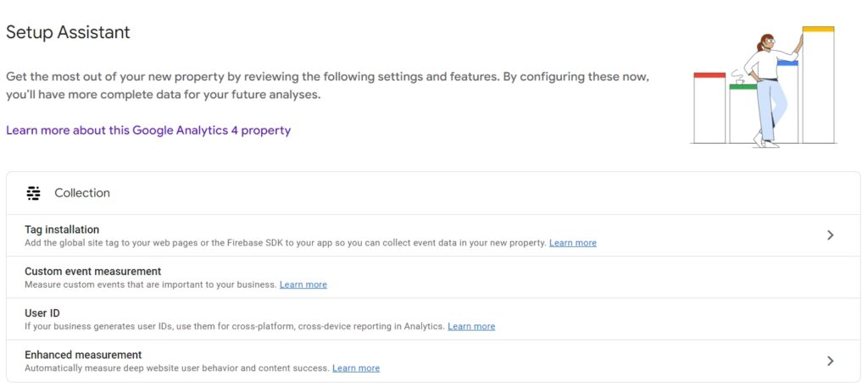Click the Collection section icon
This screenshot has width=868, height=392.
click(x=33, y=193)
